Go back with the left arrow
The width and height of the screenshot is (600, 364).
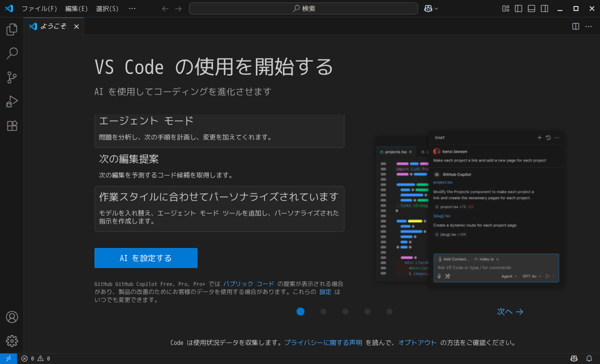[x=165, y=8]
